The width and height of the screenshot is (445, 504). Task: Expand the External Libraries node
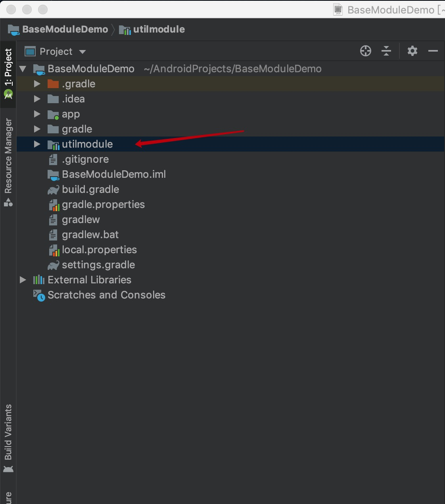coord(23,280)
